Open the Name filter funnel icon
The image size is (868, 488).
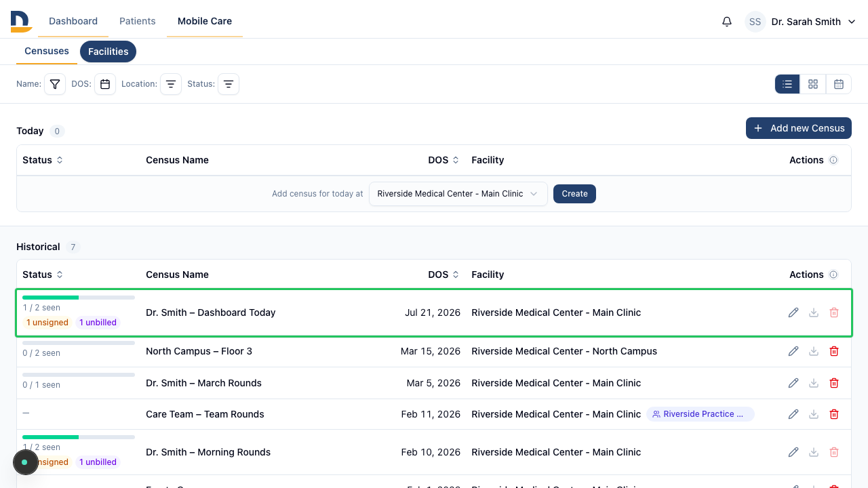55,84
